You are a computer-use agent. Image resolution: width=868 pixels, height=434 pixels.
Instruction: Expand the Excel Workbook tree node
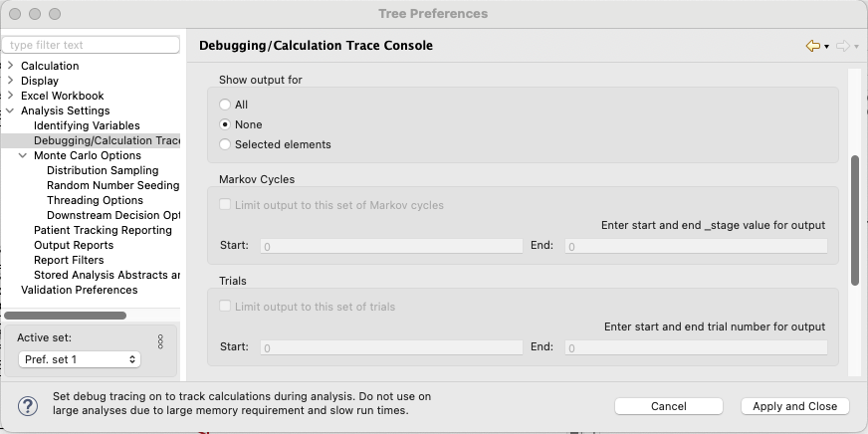coord(11,96)
